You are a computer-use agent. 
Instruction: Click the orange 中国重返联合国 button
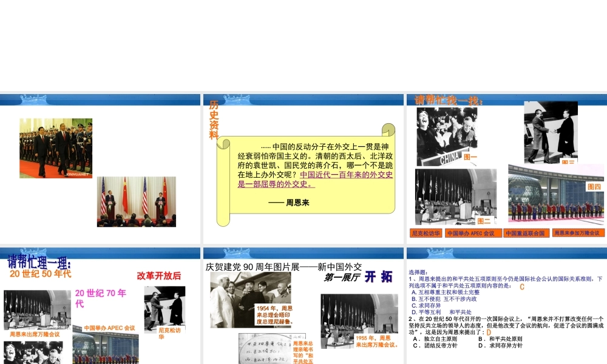(x=526, y=233)
